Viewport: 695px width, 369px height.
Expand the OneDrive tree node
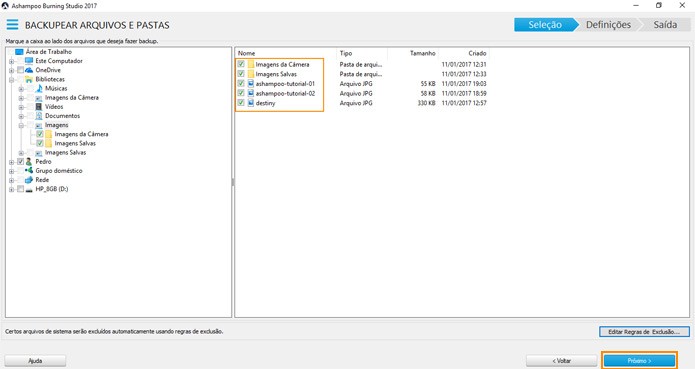click(x=12, y=70)
